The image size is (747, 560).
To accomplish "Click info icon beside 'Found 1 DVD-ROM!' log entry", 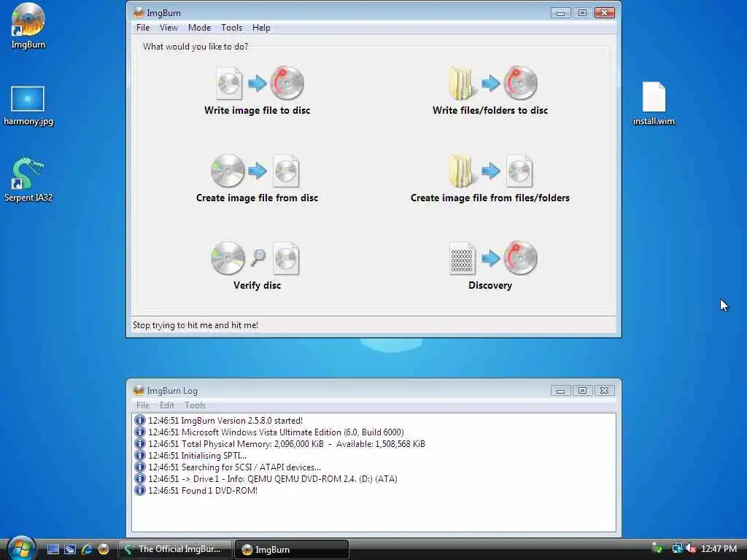I will click(x=139, y=490).
